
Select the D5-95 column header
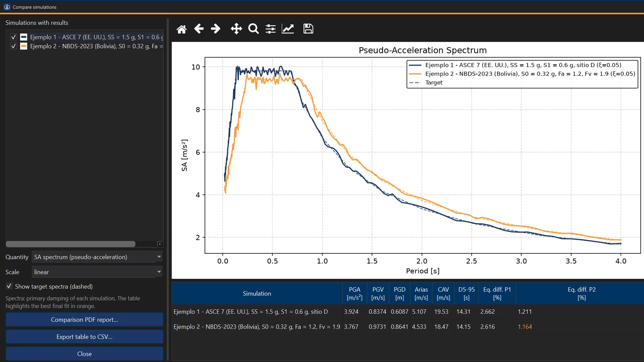pos(466,294)
